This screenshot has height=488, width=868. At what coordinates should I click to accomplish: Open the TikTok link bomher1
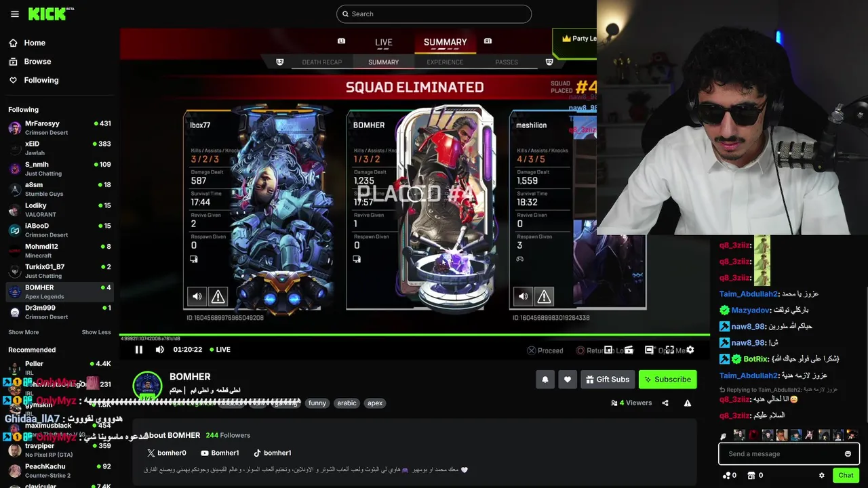click(x=272, y=453)
